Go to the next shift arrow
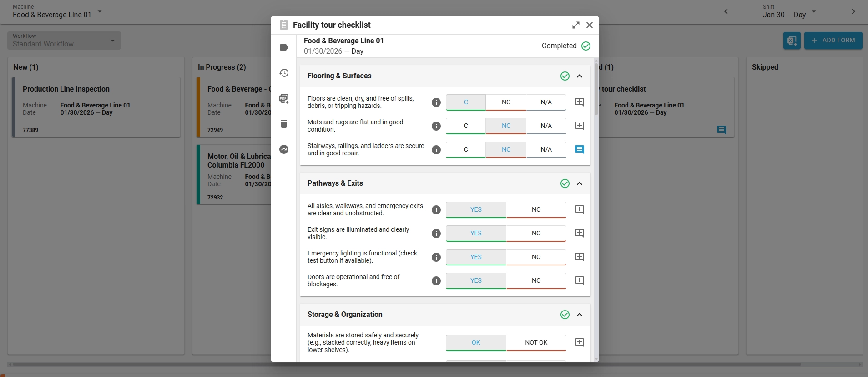Image resolution: width=868 pixels, height=377 pixels. tap(853, 11)
